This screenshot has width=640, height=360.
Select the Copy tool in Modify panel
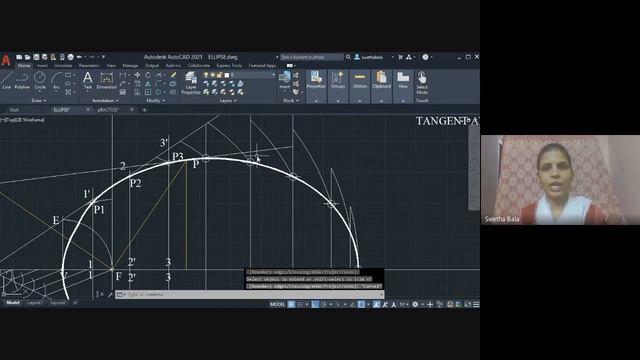(x=137, y=84)
